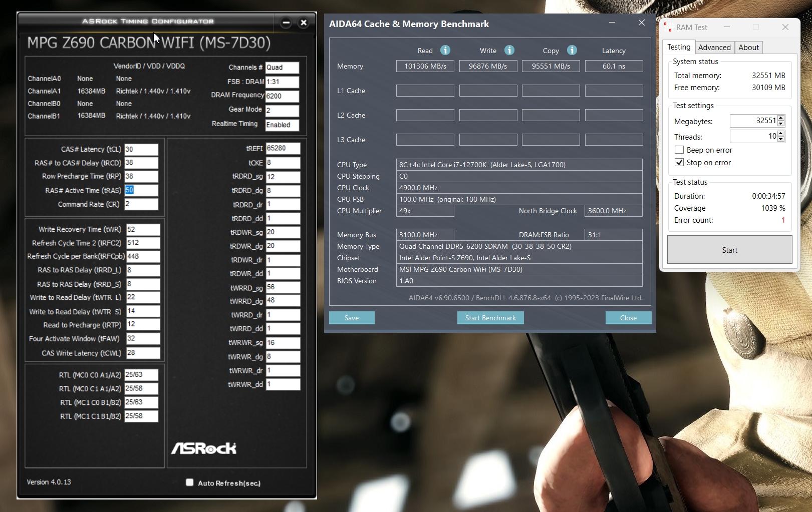
Task: Minimize the AIDA64 benchmark window
Action: tap(612, 23)
